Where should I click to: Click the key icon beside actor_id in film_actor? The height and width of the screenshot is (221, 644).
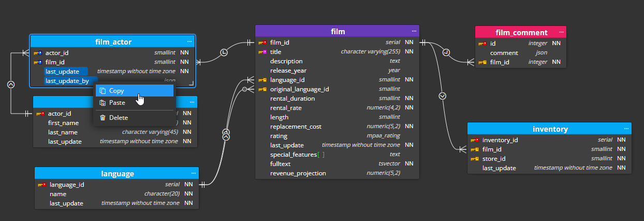coord(38,53)
